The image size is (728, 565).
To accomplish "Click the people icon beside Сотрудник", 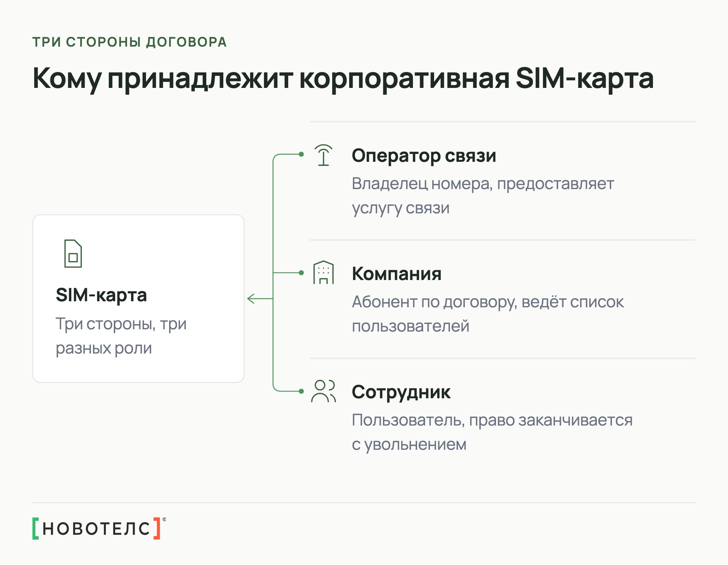I will coord(323,391).
